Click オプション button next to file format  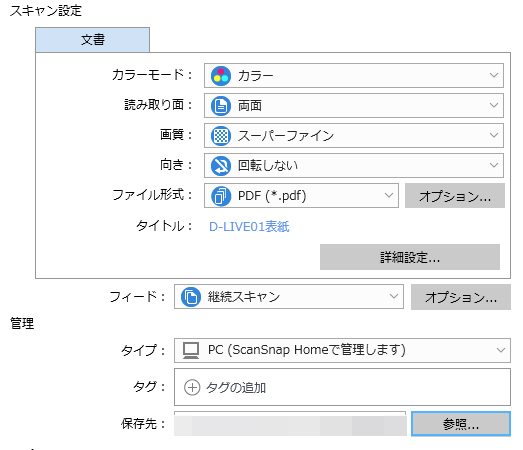click(x=455, y=196)
